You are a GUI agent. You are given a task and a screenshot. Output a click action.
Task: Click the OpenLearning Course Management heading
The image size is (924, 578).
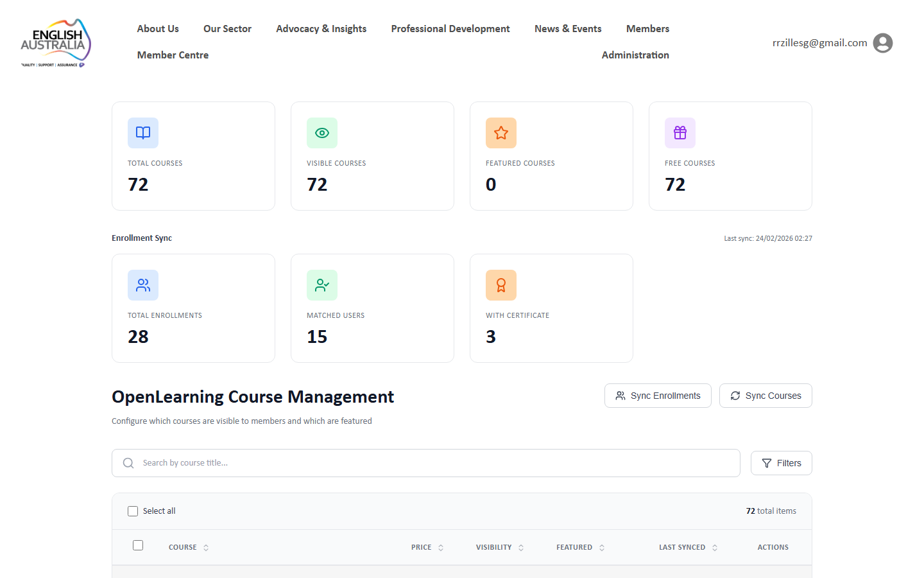[x=253, y=397]
